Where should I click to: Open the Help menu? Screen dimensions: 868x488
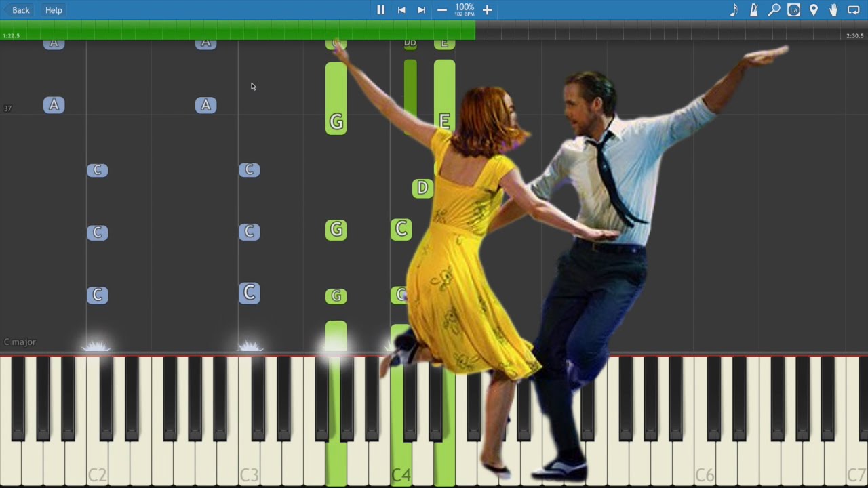(54, 10)
